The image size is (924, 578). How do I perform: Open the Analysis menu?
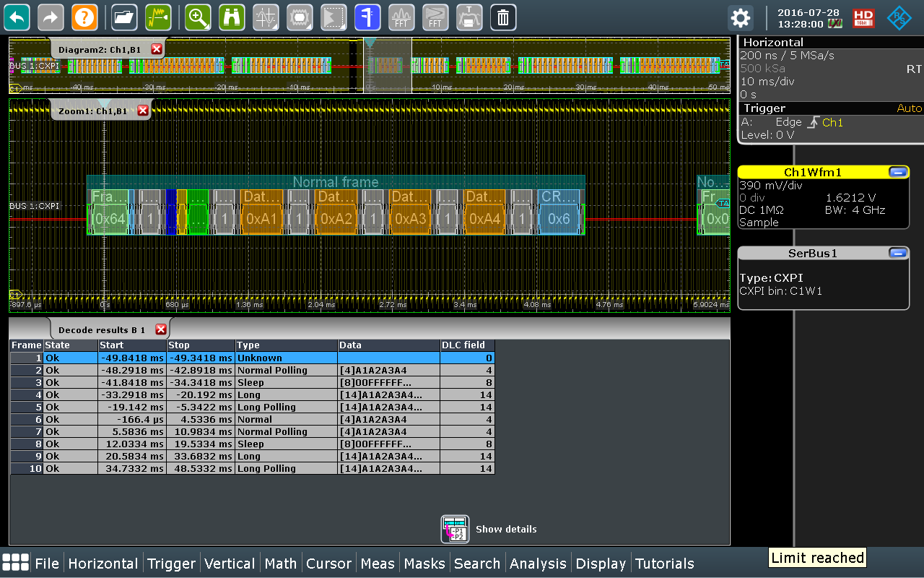click(538, 564)
